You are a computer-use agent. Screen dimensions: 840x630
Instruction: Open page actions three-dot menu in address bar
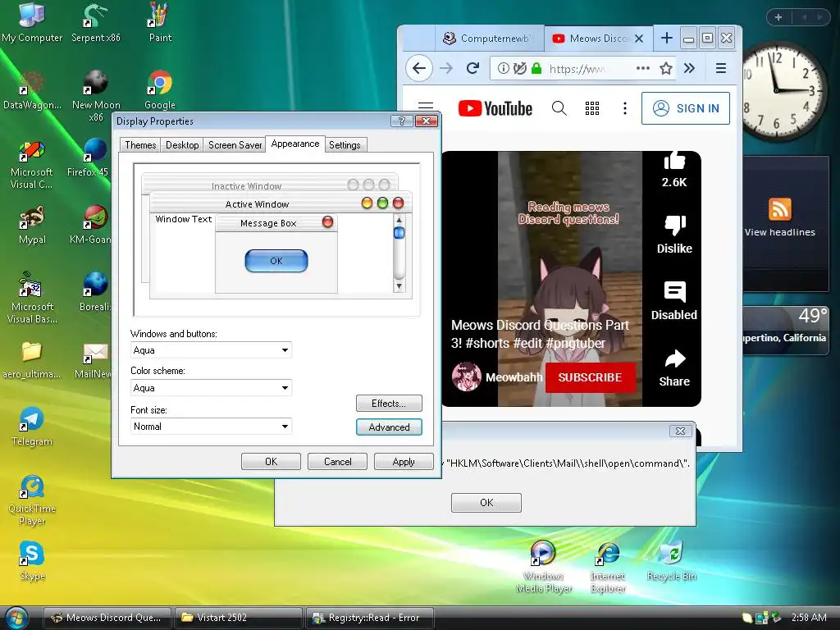point(643,68)
